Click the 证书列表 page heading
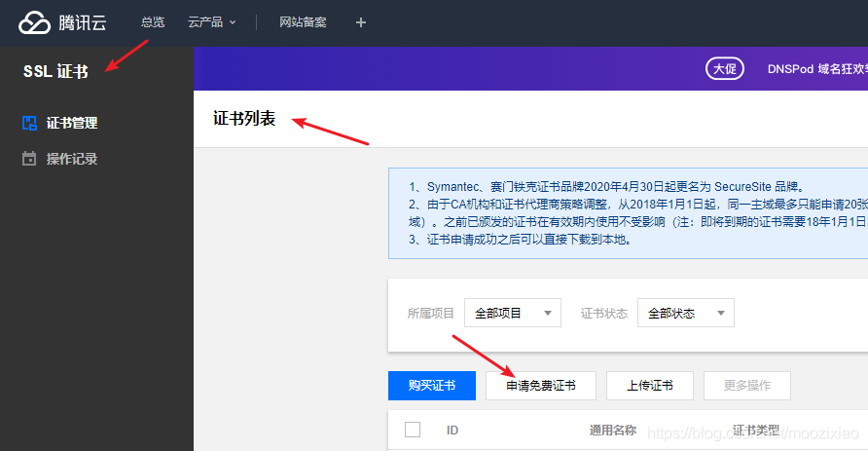The height and width of the screenshot is (451, 868). tap(244, 119)
